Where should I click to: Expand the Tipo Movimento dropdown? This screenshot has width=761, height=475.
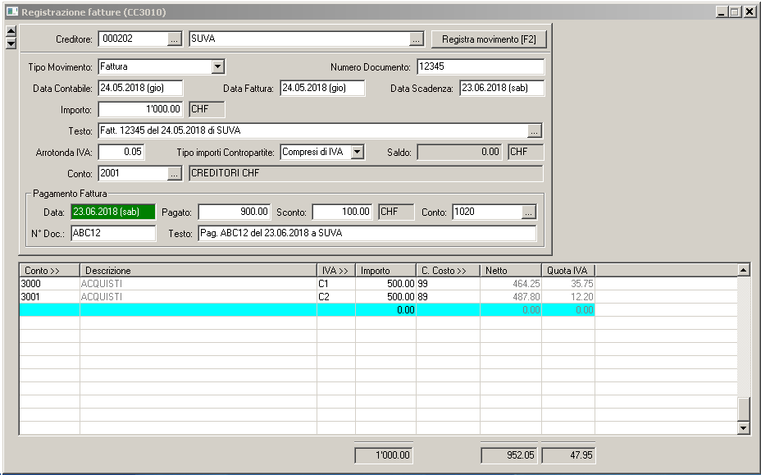pos(217,67)
